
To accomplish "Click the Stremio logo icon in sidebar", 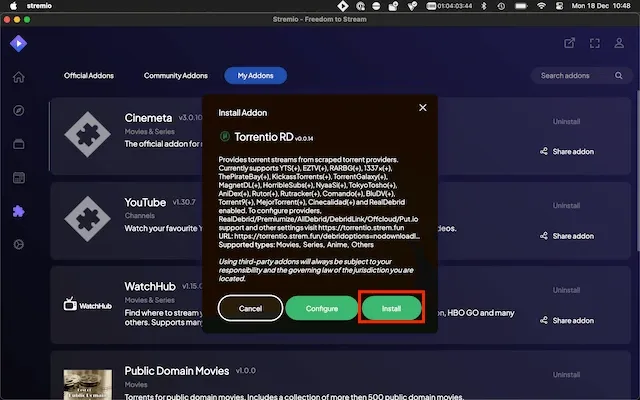I will 18,43.
